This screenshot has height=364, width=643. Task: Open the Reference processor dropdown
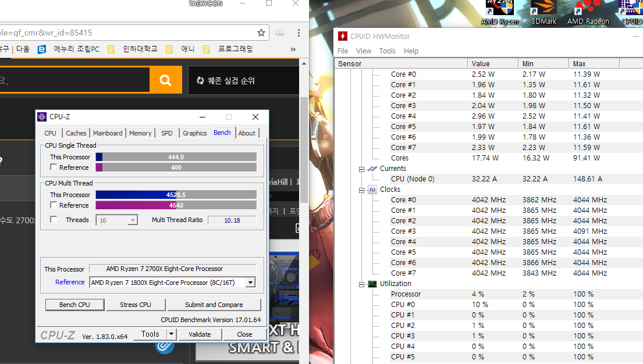point(250,283)
